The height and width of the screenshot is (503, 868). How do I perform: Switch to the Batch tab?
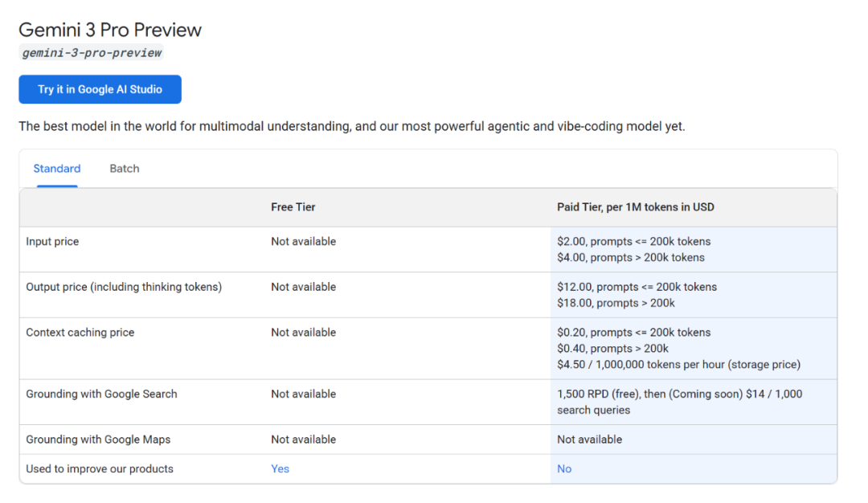[x=125, y=169]
